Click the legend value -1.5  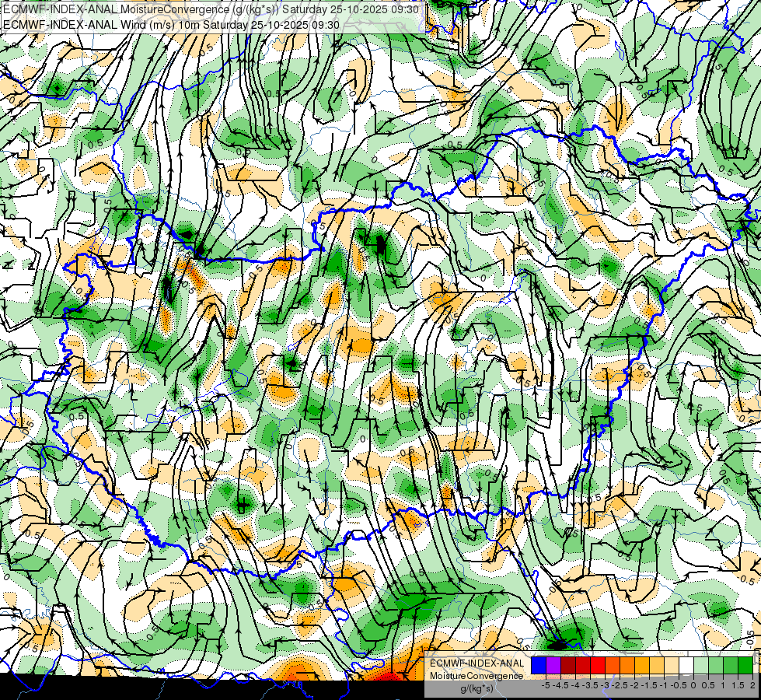tap(648, 685)
